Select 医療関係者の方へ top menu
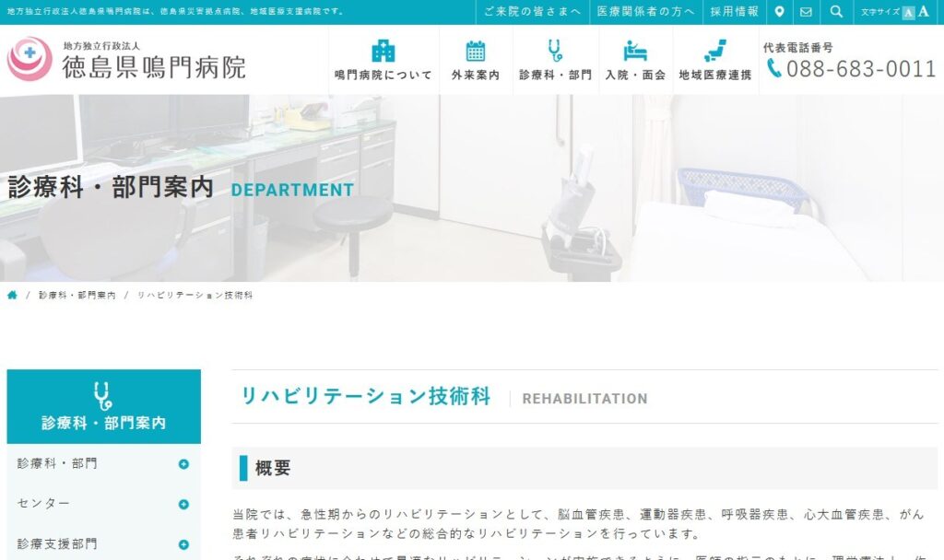 coord(645,12)
